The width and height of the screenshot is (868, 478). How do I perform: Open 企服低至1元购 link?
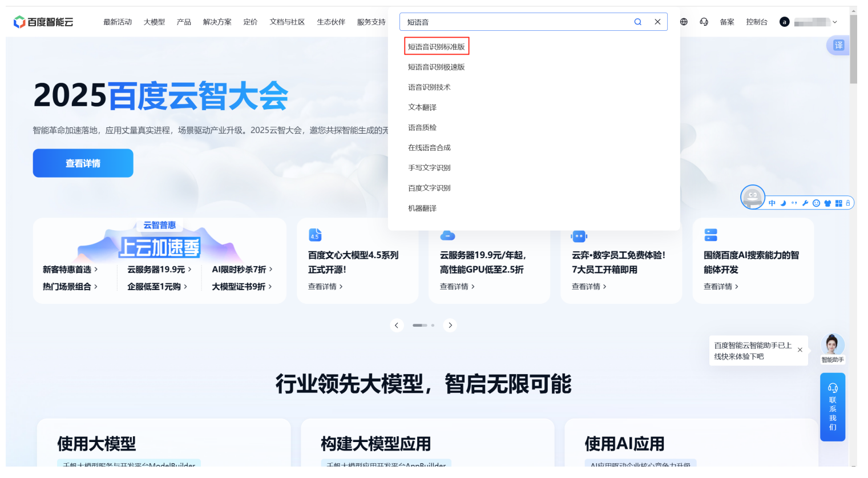pyautogui.click(x=157, y=287)
